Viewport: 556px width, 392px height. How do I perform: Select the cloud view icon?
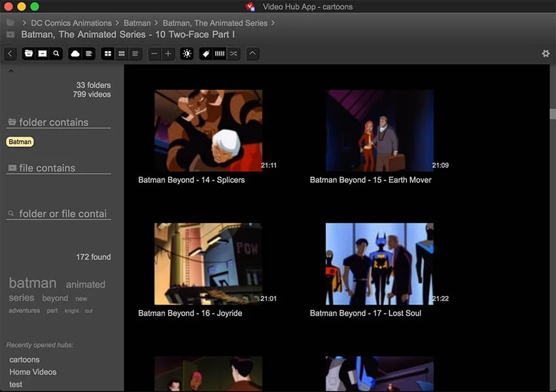pyautogui.click(x=75, y=54)
